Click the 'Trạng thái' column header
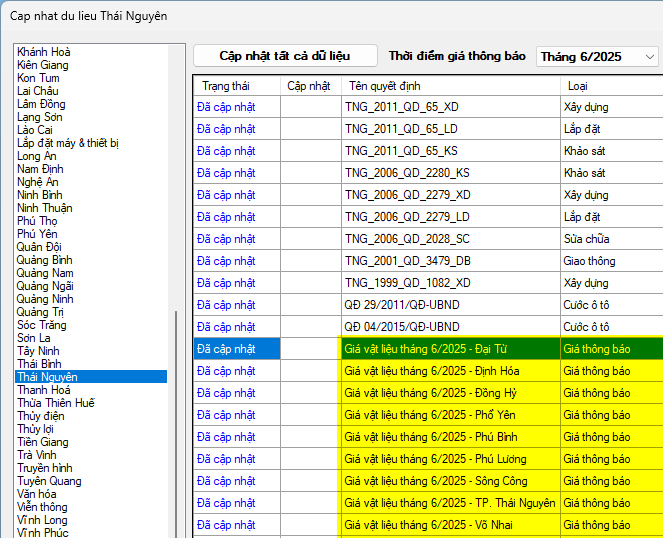 [x=237, y=86]
